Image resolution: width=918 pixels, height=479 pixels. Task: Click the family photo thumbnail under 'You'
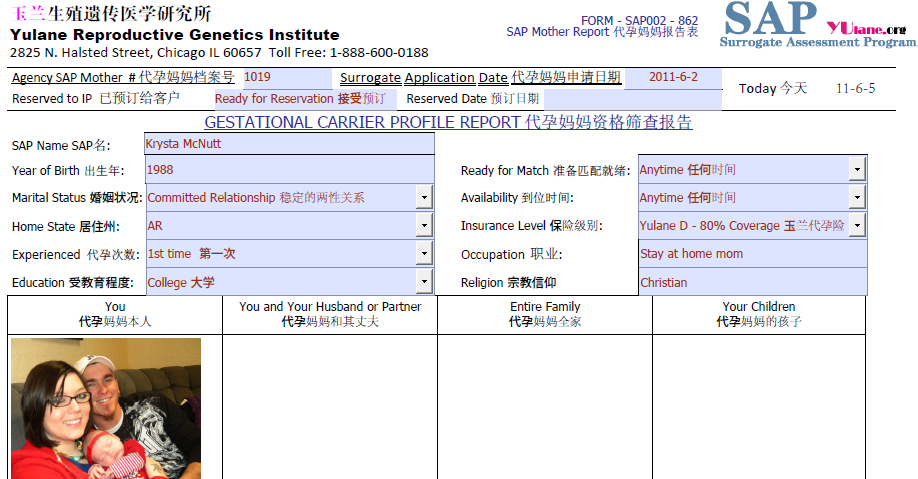point(106,408)
